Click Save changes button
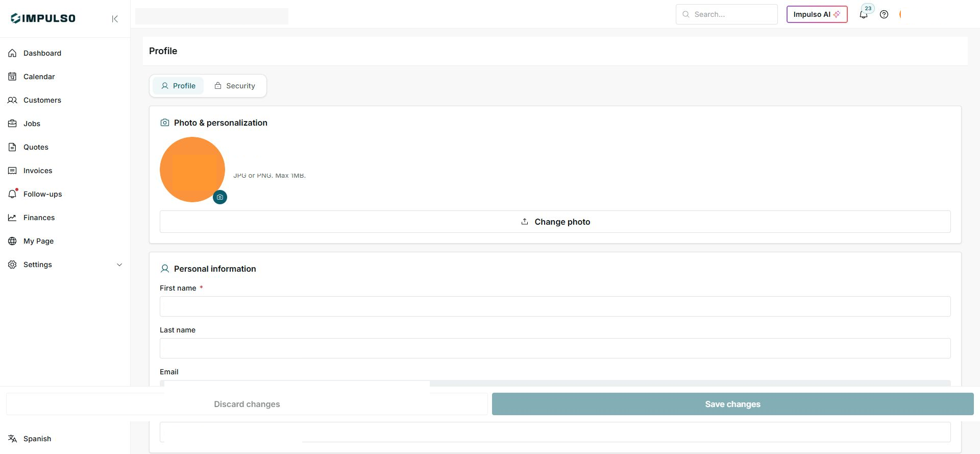 click(733, 404)
